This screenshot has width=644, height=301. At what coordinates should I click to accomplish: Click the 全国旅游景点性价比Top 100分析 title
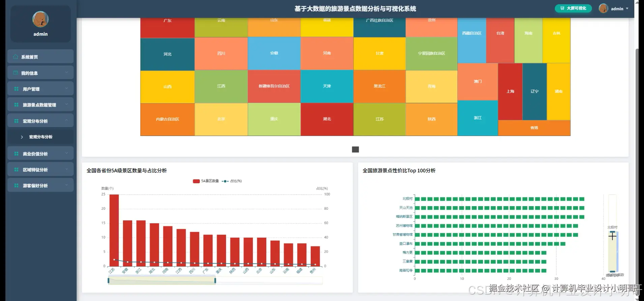point(399,171)
